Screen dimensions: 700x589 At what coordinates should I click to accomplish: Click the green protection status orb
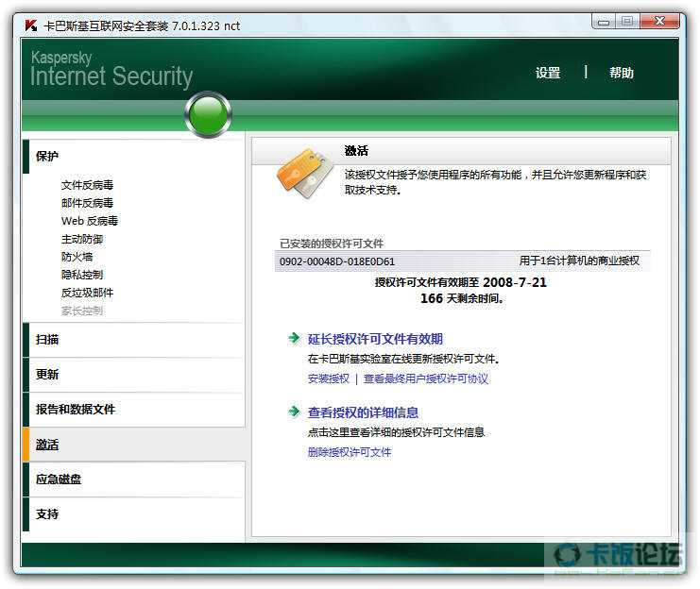208,114
